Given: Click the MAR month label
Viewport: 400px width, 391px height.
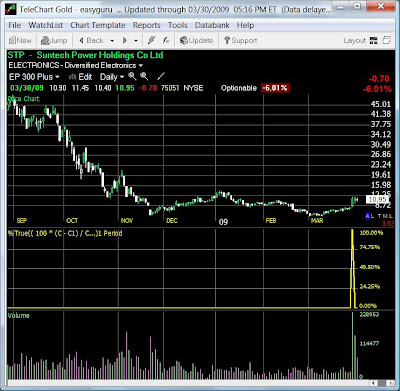Looking at the screenshot, I should tap(317, 221).
